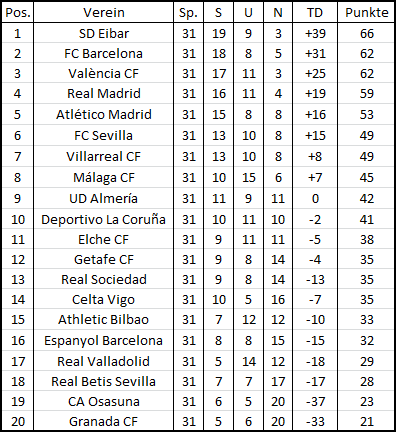Image resolution: width=396 pixels, height=432 pixels.
Task: Click the València CF cell
Action: [104, 73]
